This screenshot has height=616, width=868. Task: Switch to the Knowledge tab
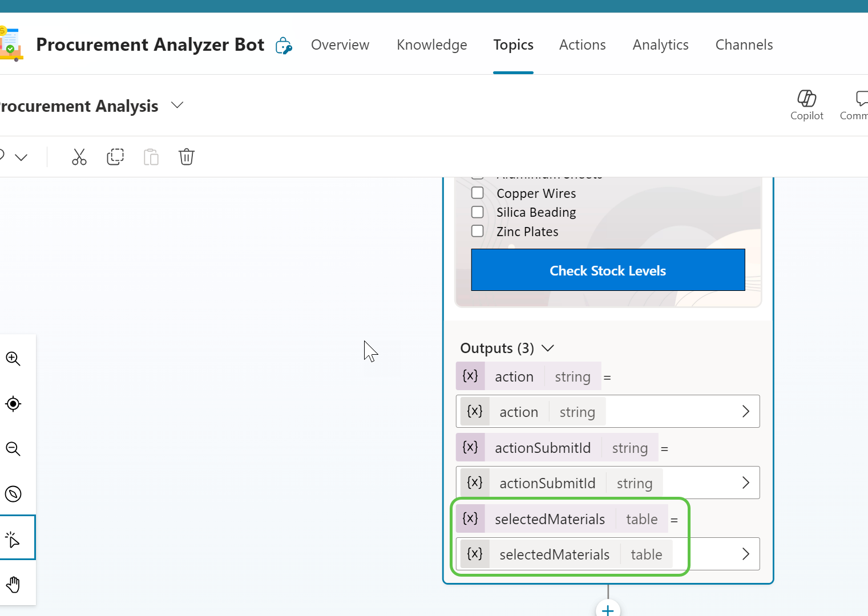pyautogui.click(x=431, y=45)
